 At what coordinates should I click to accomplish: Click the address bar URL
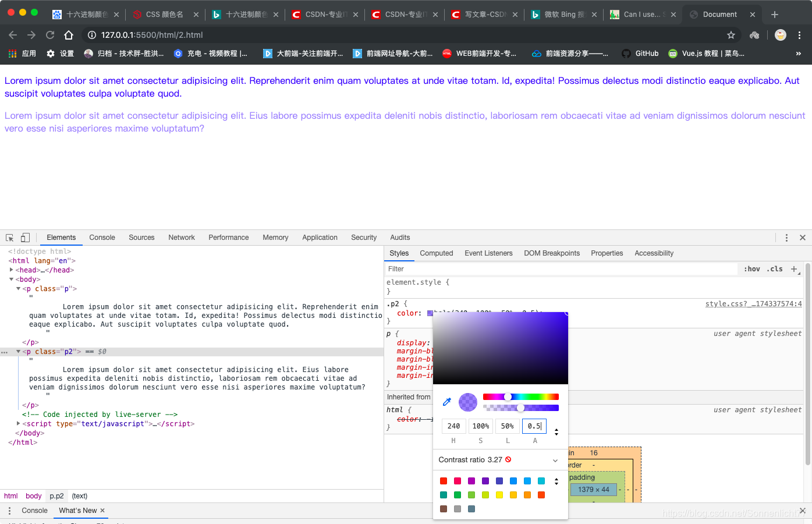[x=152, y=35]
